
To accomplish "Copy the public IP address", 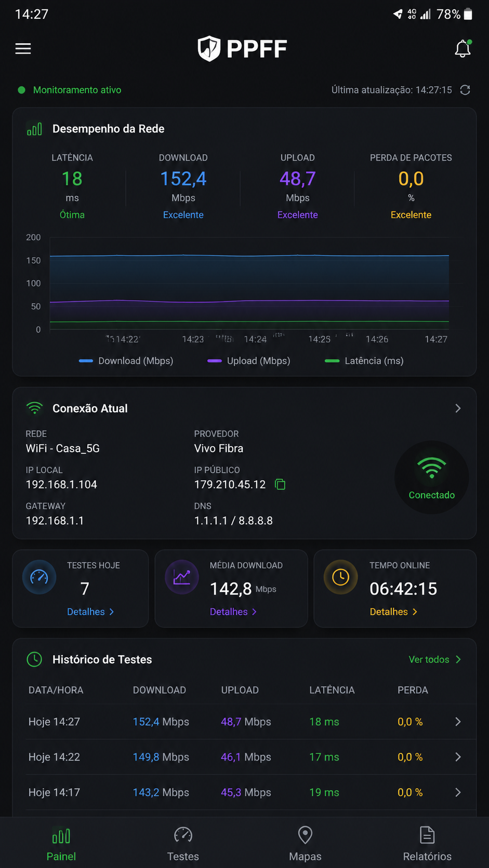I will click(280, 484).
